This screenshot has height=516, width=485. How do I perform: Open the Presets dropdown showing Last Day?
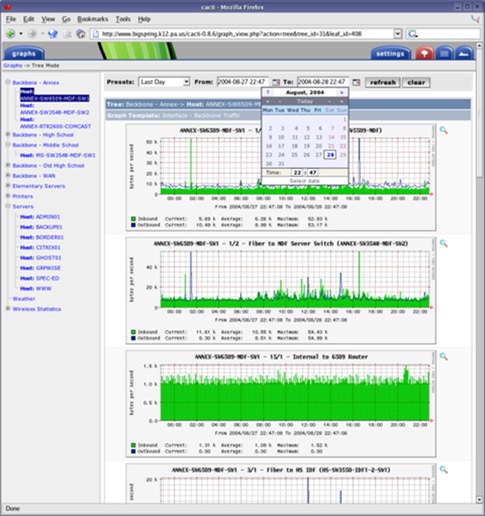[x=164, y=82]
